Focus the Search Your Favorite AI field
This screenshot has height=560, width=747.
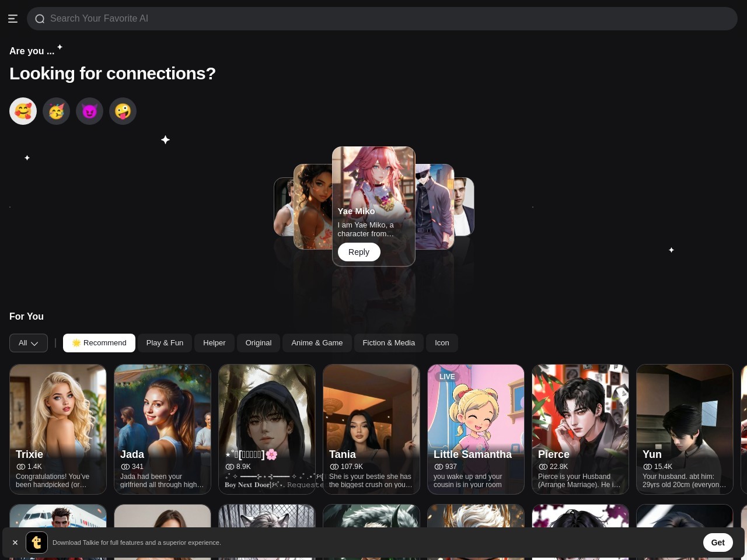[382, 19]
